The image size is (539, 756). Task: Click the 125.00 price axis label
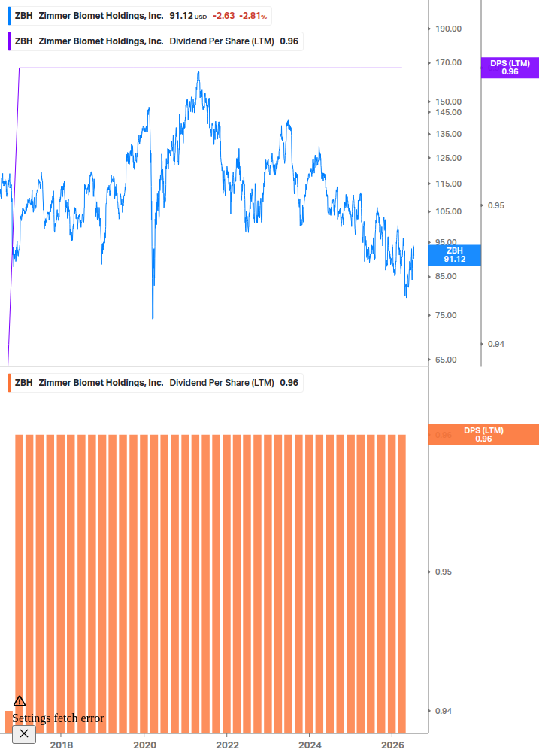[x=449, y=158]
